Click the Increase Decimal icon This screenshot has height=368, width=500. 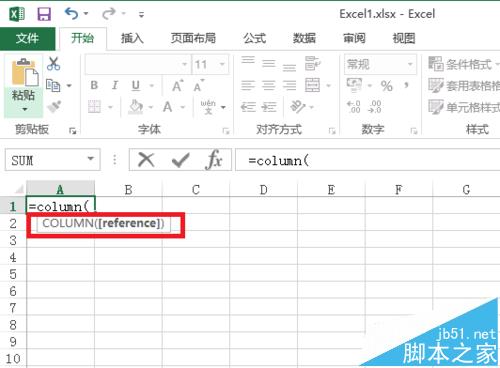click(x=354, y=107)
